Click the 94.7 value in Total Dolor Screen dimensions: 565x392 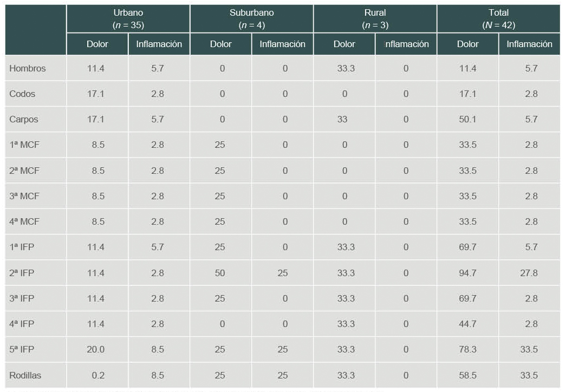click(467, 273)
